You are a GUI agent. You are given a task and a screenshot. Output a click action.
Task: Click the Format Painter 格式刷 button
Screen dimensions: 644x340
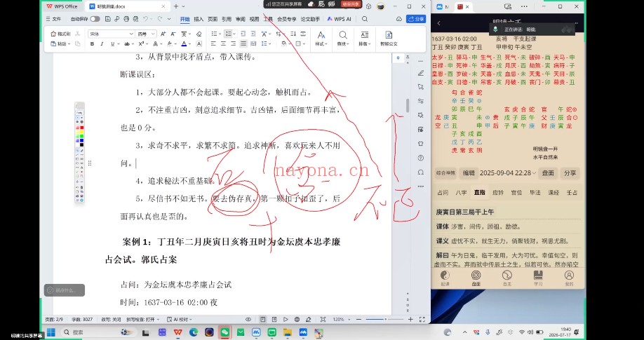[x=61, y=34]
